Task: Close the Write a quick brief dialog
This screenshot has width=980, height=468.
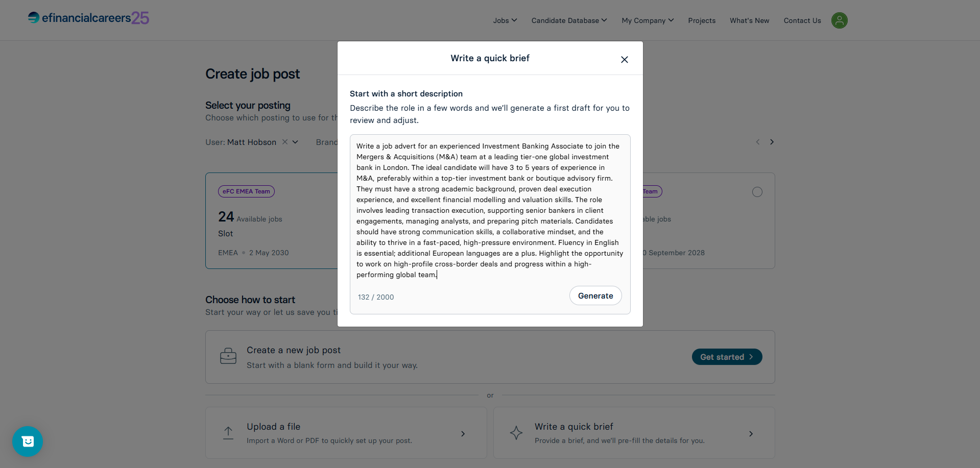Action: [624, 60]
